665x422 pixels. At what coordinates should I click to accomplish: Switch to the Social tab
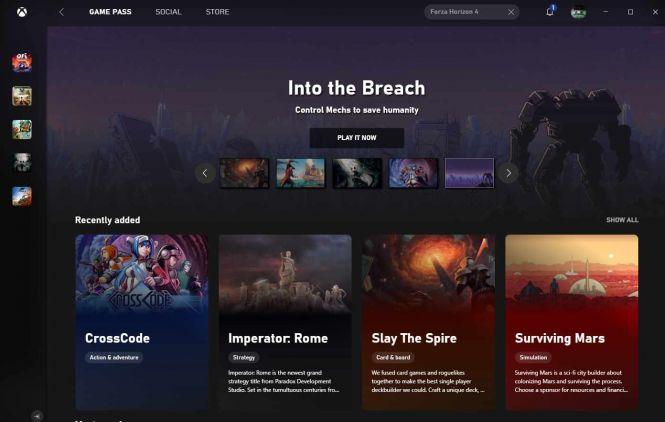pos(168,12)
